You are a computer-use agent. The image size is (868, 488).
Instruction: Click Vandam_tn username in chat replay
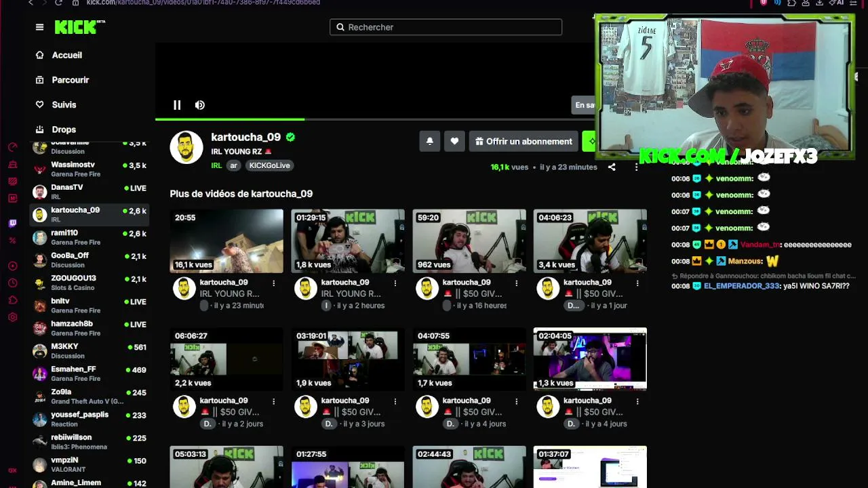pyautogui.click(x=760, y=245)
